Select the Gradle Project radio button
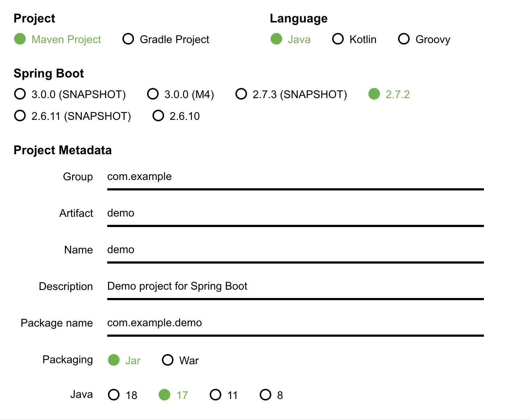Image resolution: width=531 pixels, height=420 pixels. click(x=128, y=39)
